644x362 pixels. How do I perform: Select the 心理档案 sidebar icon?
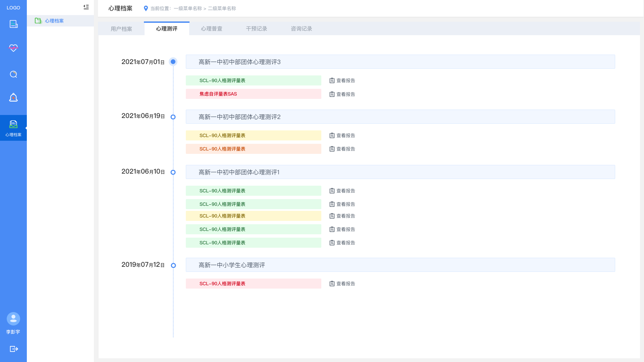pyautogui.click(x=13, y=128)
